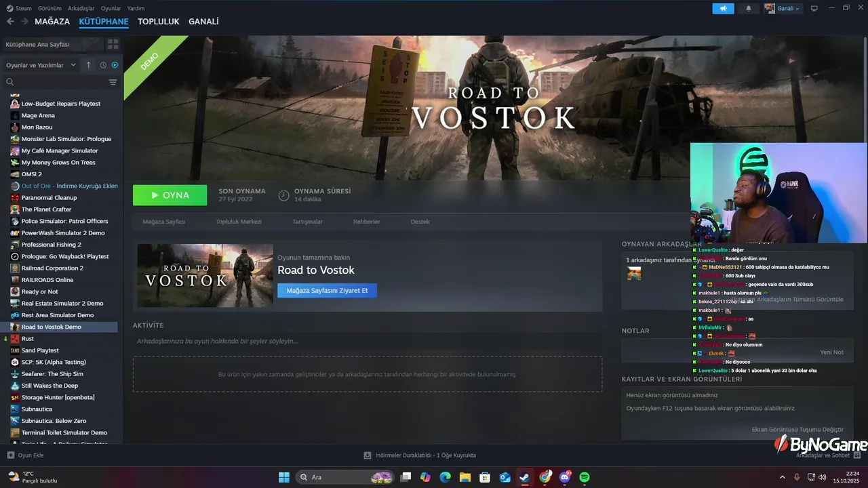Click the activity status text field
The height and width of the screenshot is (488, 868).
368,342
